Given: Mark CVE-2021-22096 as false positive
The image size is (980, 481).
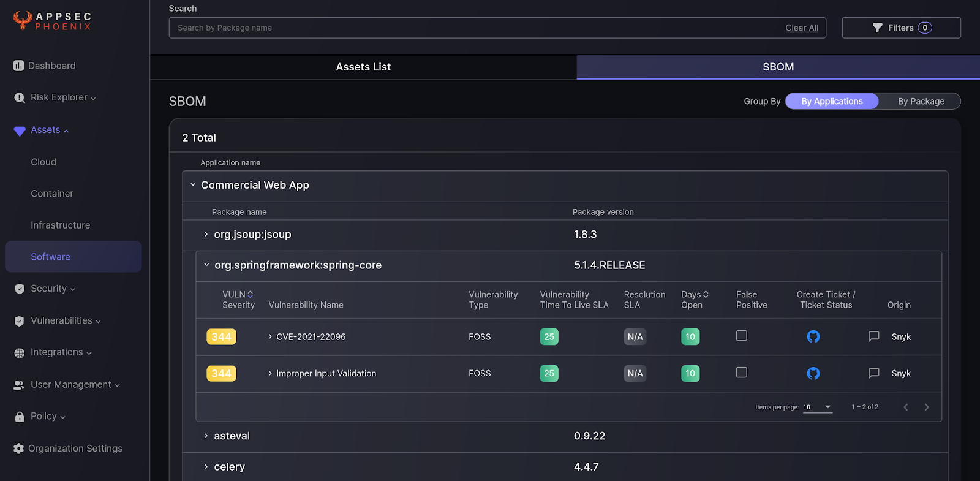Looking at the screenshot, I should tap(741, 336).
